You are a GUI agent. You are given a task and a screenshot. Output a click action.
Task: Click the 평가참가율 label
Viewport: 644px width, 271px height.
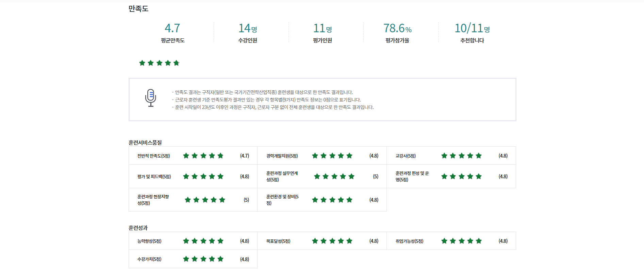(x=397, y=40)
